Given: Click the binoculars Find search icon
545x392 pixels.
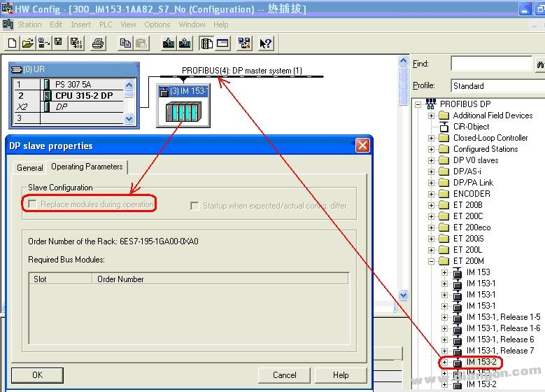Looking at the screenshot, I should (x=539, y=64).
